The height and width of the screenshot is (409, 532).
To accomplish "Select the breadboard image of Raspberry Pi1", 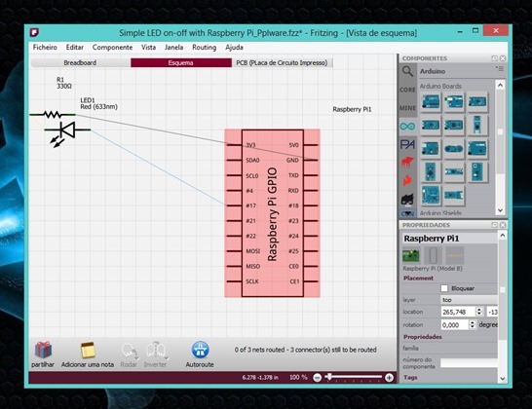I will coord(411,255).
